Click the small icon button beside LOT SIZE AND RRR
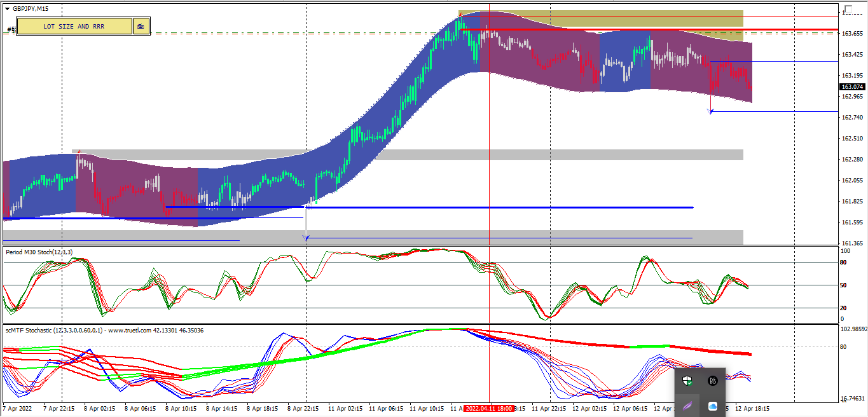The image size is (868, 417). coord(141,26)
